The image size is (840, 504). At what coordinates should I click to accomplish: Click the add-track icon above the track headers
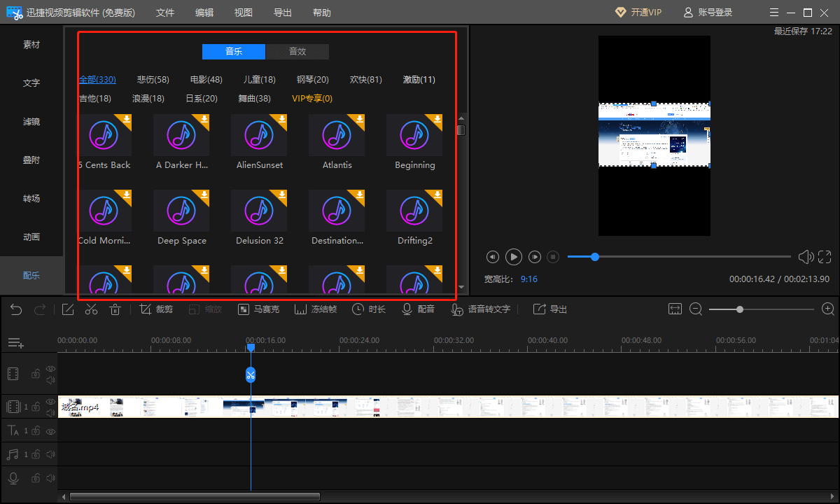[x=16, y=343]
